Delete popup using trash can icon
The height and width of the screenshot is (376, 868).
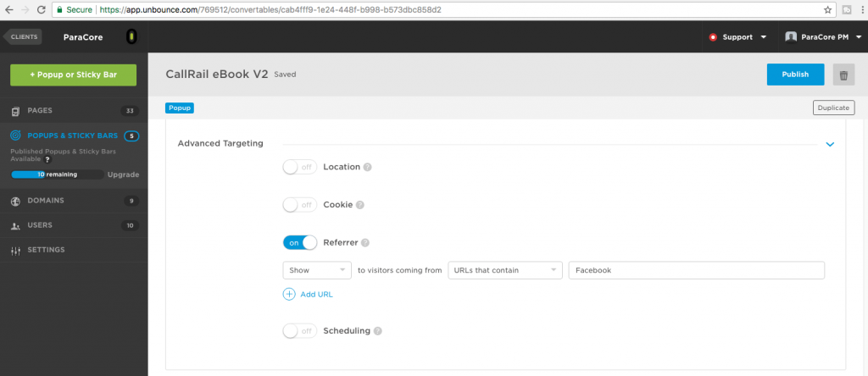(x=843, y=75)
